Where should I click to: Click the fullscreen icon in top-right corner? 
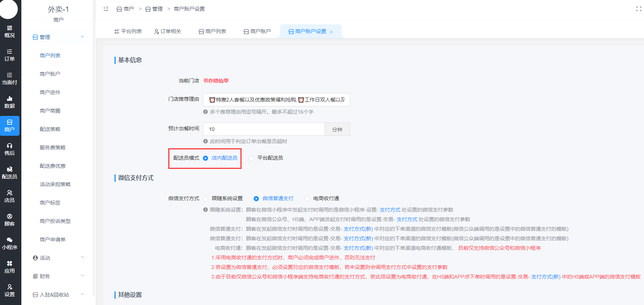(x=638, y=9)
